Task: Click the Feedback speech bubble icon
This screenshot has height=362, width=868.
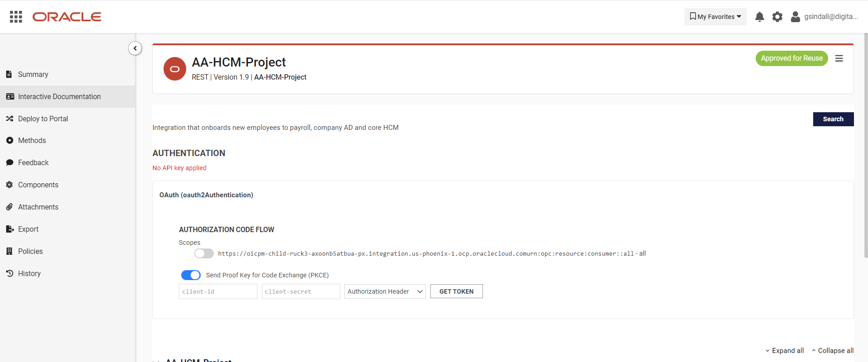Action: coord(10,162)
